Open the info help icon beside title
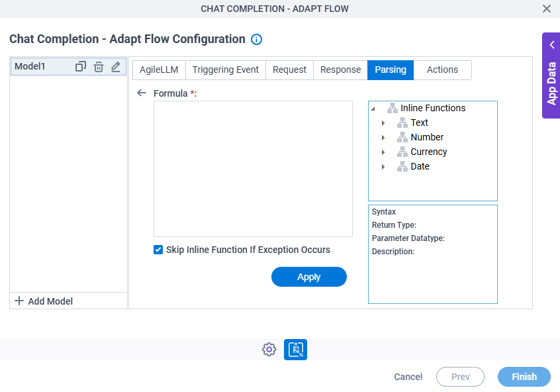 [x=256, y=39]
